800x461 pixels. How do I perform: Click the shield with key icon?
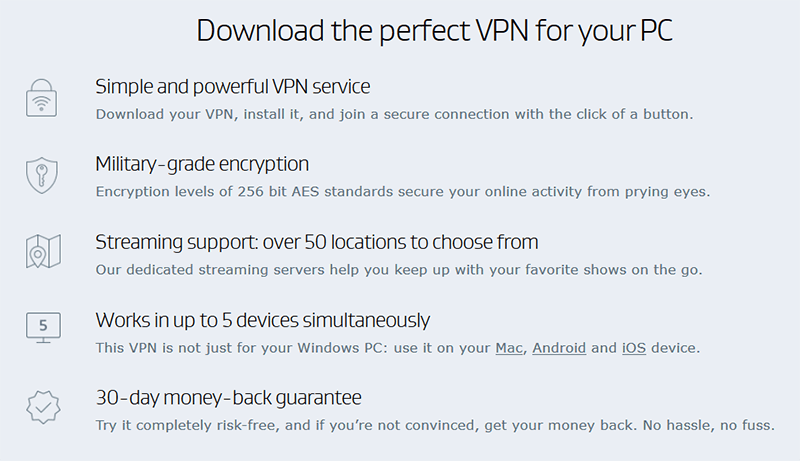pyautogui.click(x=42, y=175)
